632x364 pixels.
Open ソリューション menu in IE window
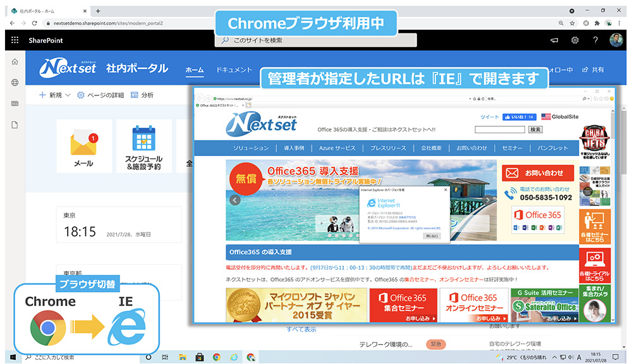tap(251, 148)
